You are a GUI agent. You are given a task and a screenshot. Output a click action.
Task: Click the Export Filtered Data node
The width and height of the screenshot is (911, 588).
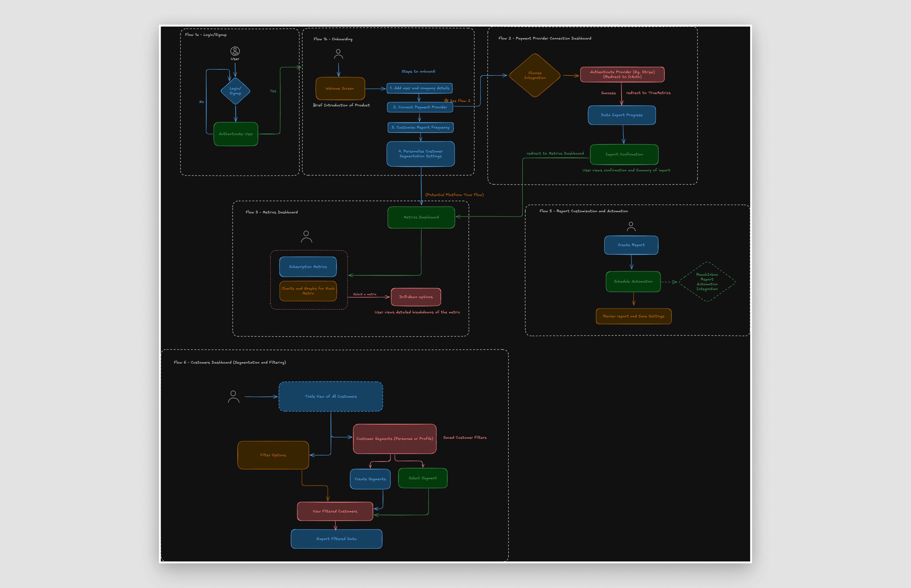click(336, 539)
